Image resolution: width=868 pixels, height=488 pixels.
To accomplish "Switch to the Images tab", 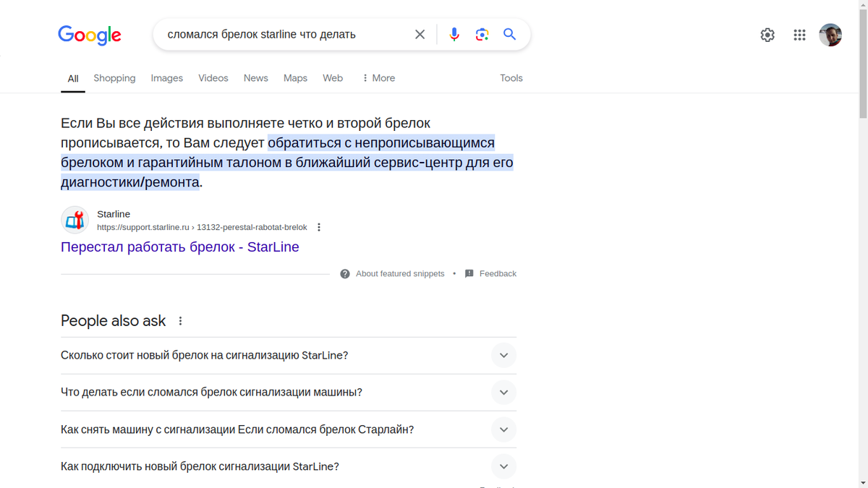I will tap(166, 78).
